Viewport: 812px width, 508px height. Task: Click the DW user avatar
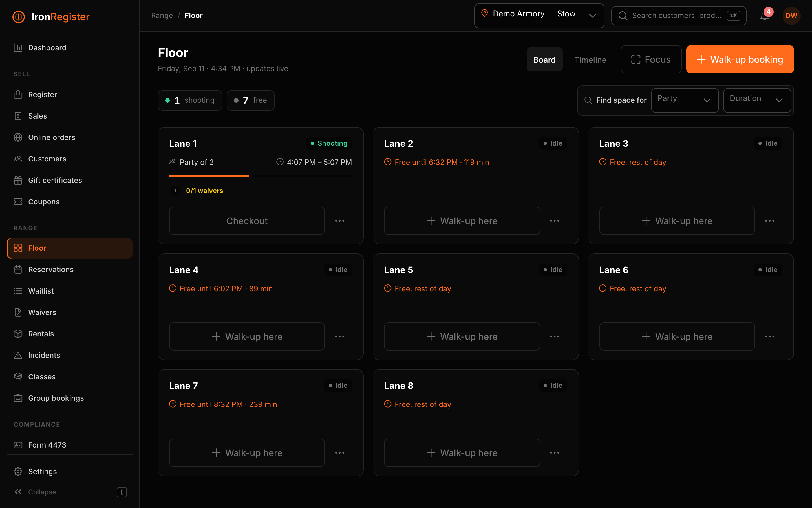pyautogui.click(x=791, y=16)
